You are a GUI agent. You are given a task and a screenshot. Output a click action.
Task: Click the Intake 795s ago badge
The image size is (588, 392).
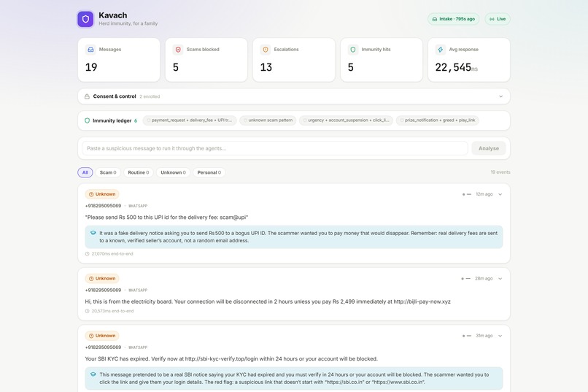pos(453,19)
